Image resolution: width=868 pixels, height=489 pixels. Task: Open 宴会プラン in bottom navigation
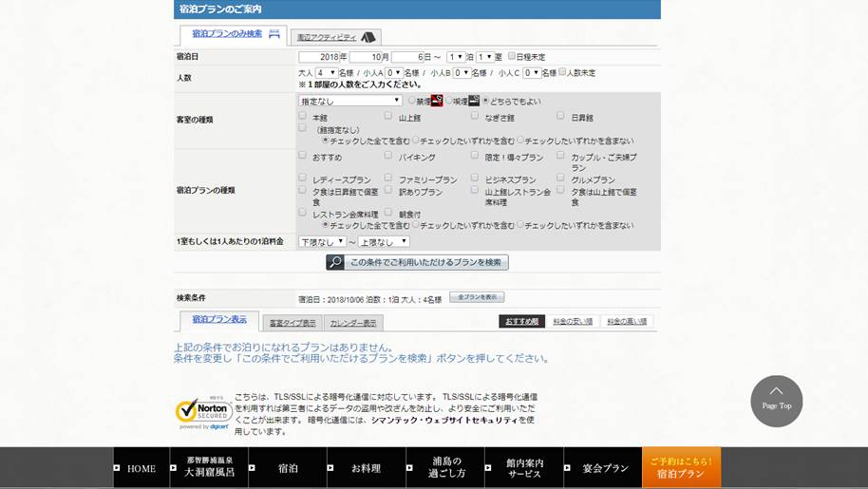pos(603,468)
